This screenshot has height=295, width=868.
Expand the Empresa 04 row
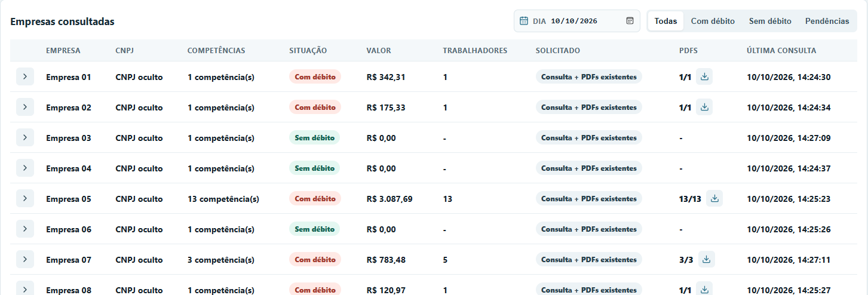click(24, 168)
